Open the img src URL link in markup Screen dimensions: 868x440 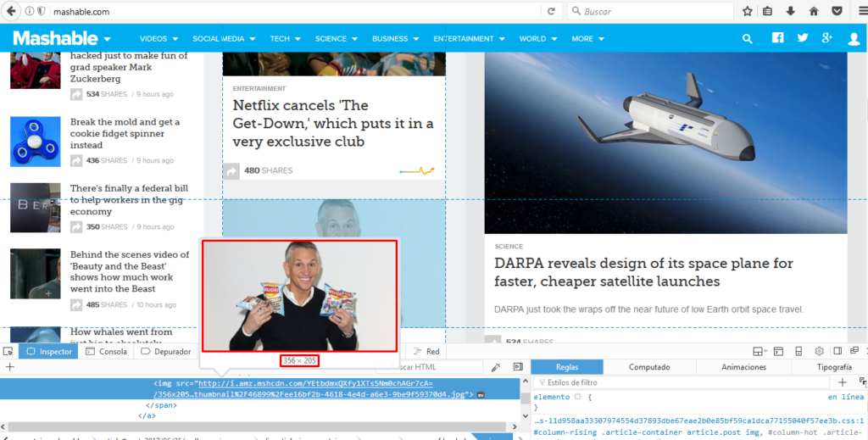(x=309, y=388)
